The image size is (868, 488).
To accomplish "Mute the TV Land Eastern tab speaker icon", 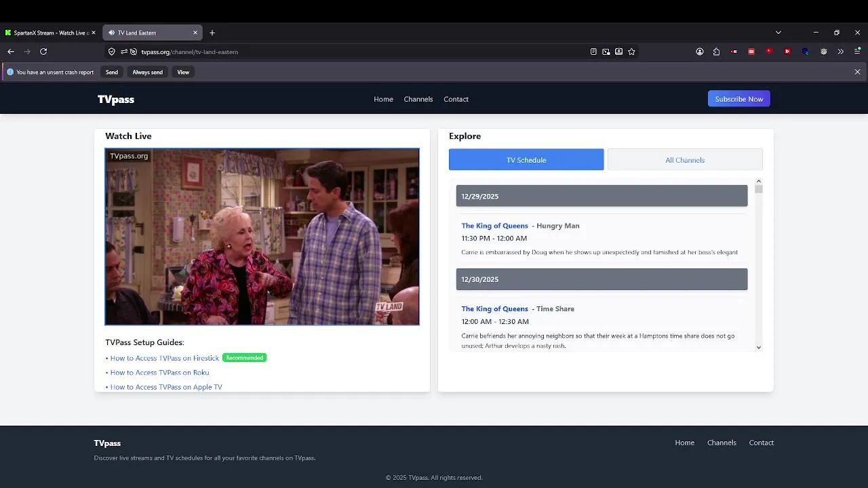I will point(112,33).
